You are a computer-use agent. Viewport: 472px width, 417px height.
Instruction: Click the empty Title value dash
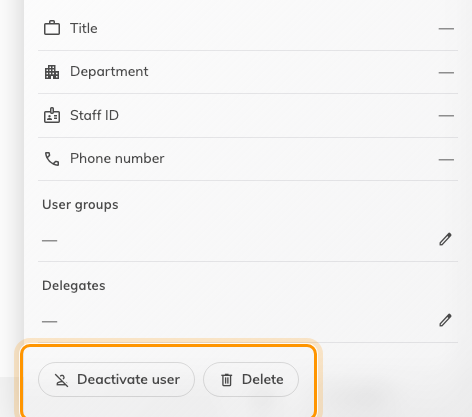446,29
